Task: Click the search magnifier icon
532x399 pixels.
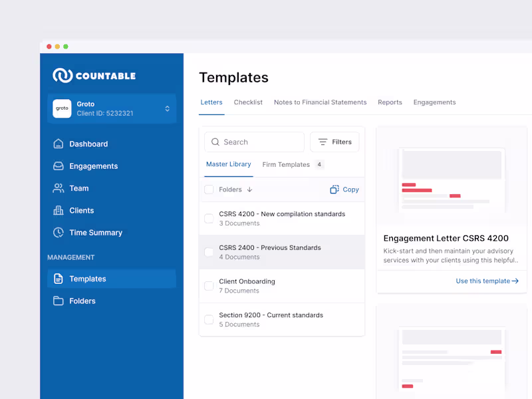Action: pyautogui.click(x=215, y=142)
